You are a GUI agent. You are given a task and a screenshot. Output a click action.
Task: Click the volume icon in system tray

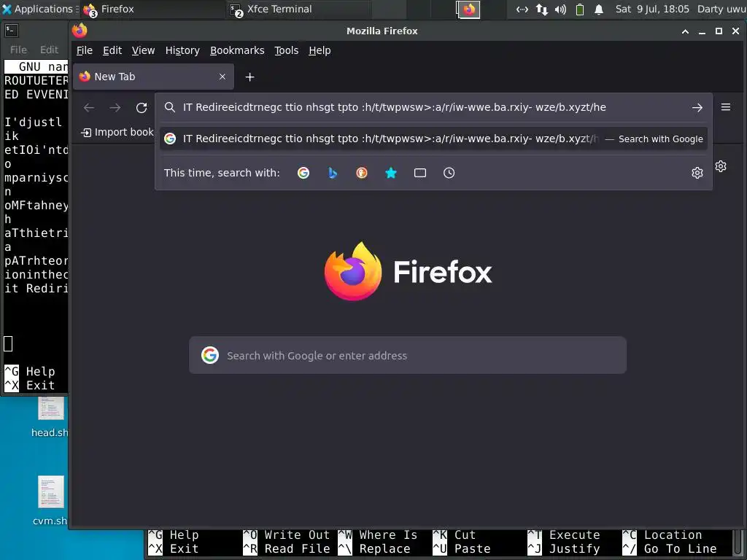560,9
